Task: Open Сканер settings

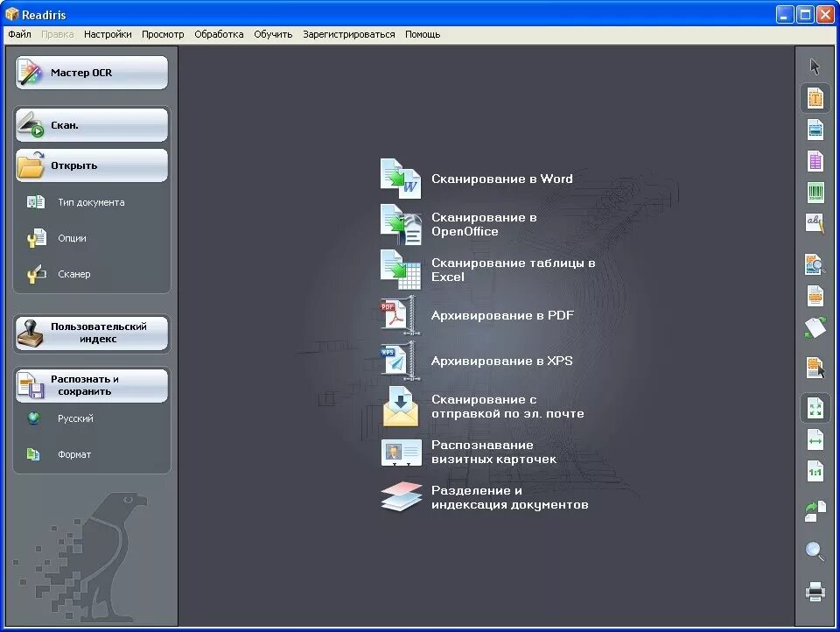Action: click(59, 274)
